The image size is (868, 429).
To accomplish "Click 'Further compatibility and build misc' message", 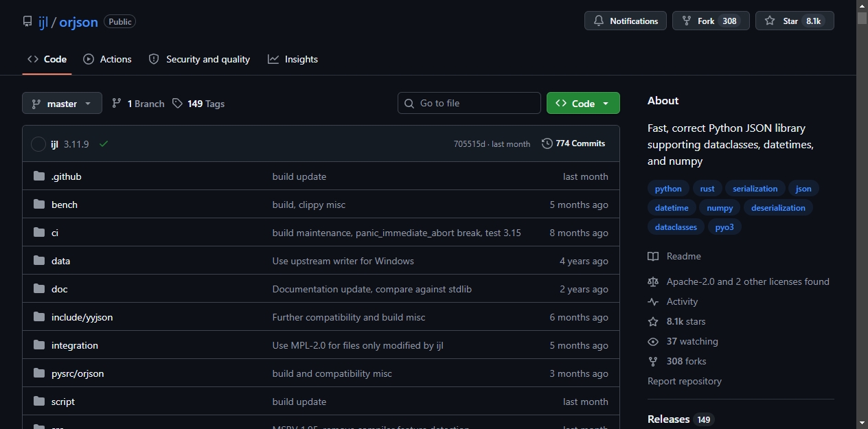I will point(349,317).
